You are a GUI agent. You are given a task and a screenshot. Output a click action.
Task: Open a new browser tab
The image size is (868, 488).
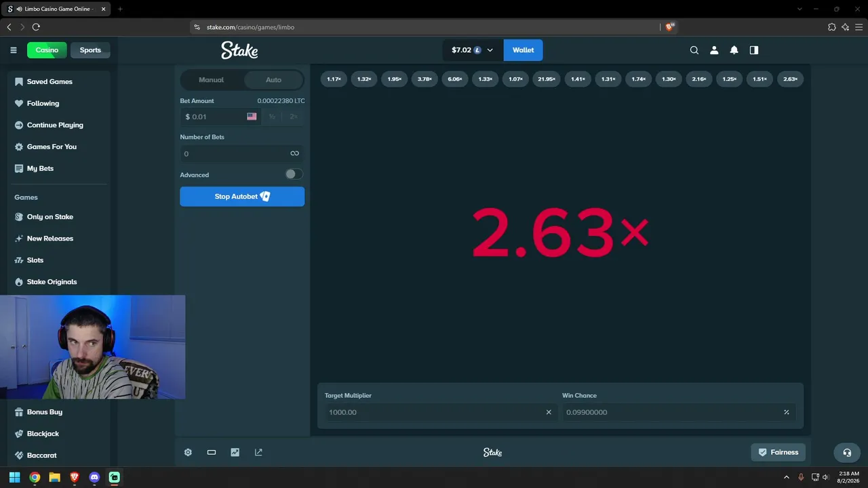pyautogui.click(x=120, y=9)
